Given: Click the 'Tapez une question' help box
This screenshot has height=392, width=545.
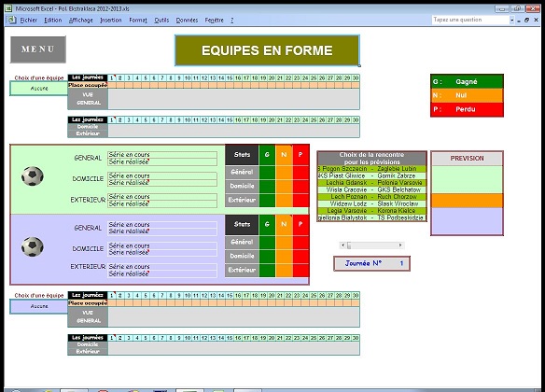Looking at the screenshot, I should point(470,20).
